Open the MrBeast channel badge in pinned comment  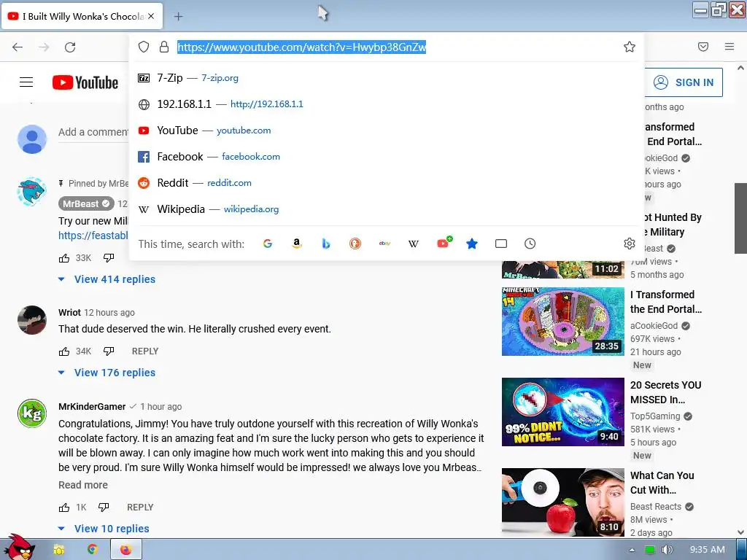pos(86,204)
